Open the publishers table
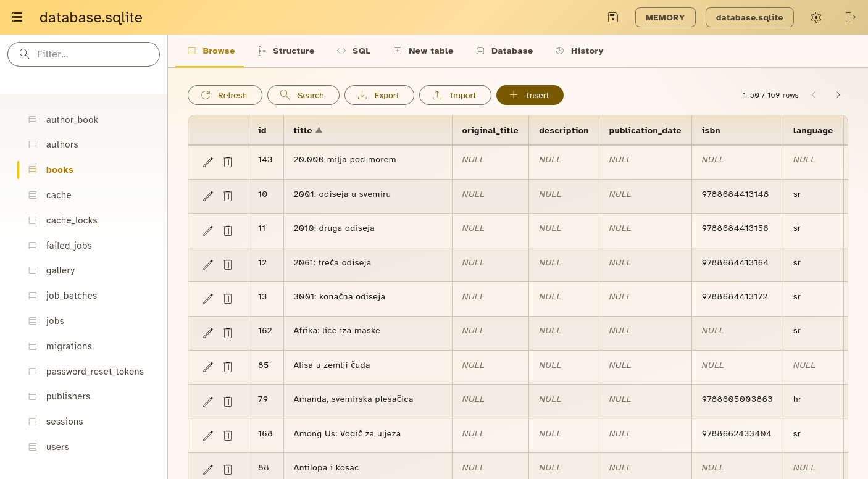 pos(68,396)
